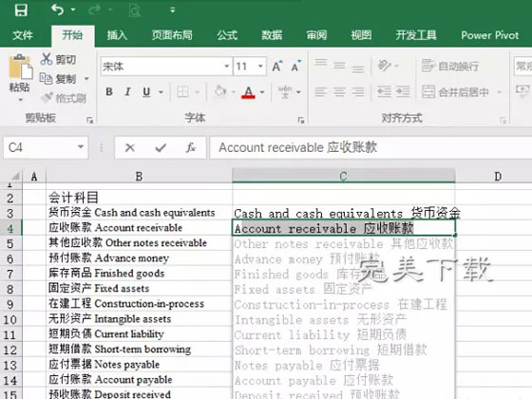Undo the last action
532x399 pixels.
click(58, 9)
